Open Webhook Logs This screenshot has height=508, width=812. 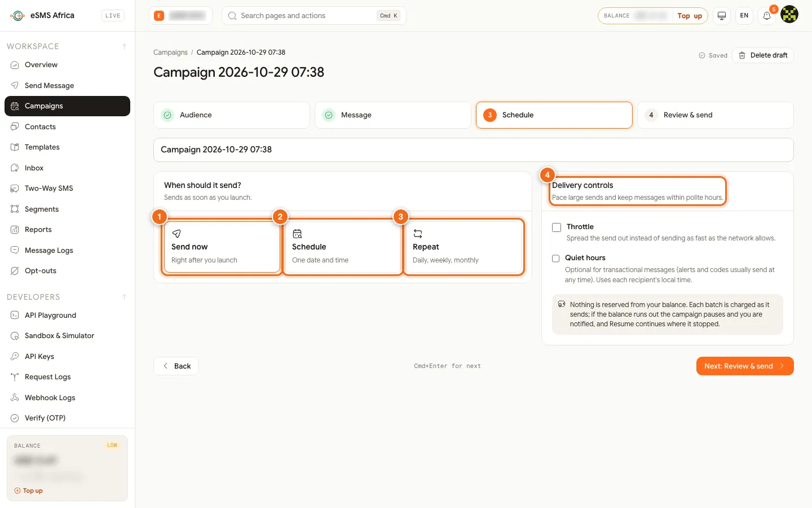click(67, 397)
